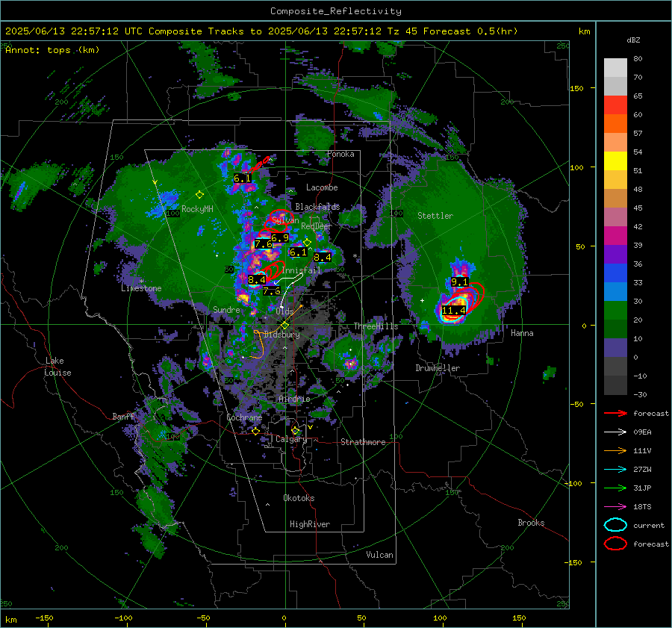Click the Innisfail town label
This screenshot has width=672, height=628.
pos(302,270)
